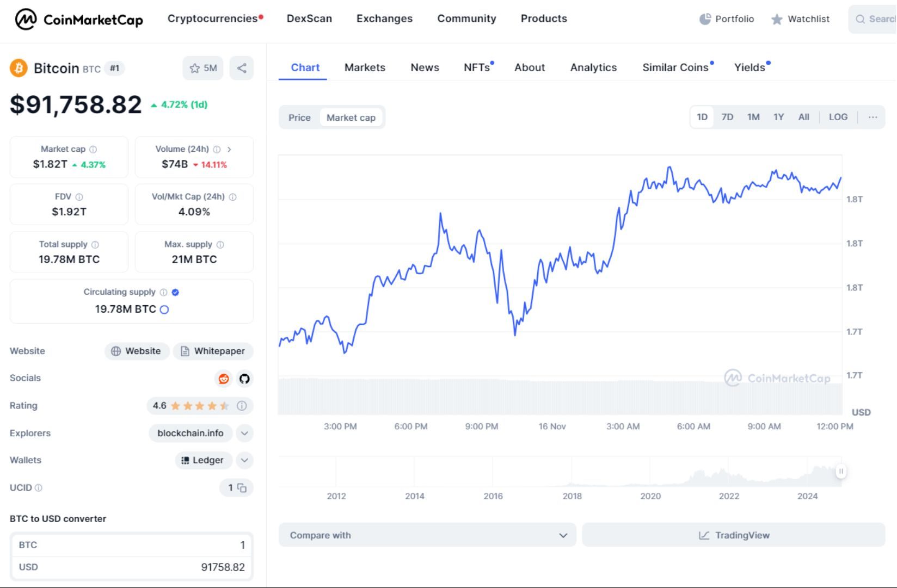Viewport: 897px width, 588px height.
Task: Open the Bitcoin Whitepaper
Action: [213, 351]
